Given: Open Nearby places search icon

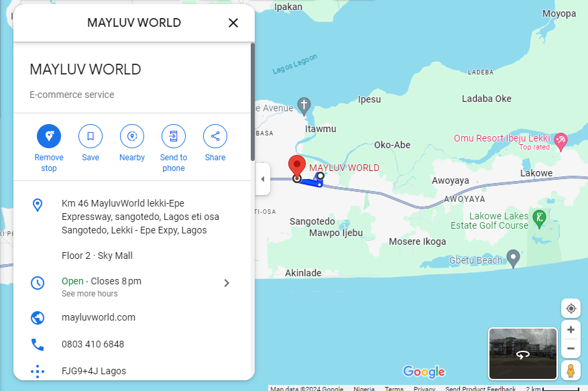Looking at the screenshot, I should [132, 136].
